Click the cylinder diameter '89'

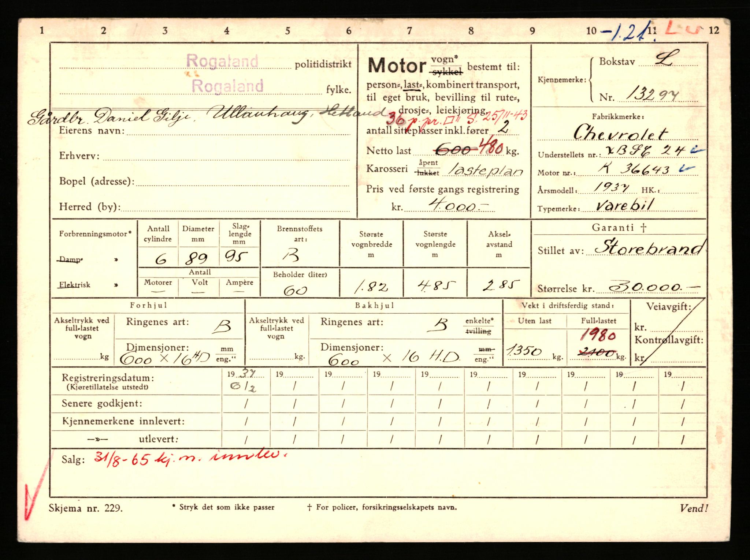(196, 258)
